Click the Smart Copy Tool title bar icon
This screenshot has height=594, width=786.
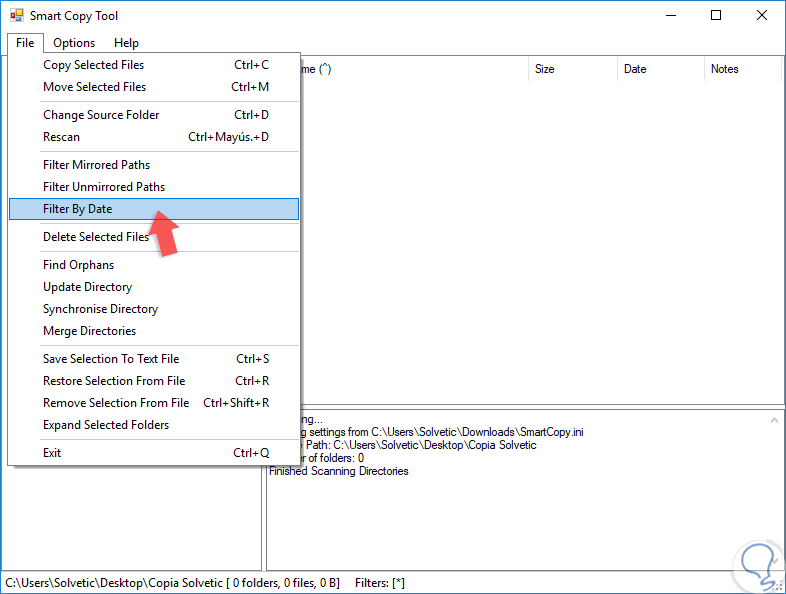[x=17, y=16]
